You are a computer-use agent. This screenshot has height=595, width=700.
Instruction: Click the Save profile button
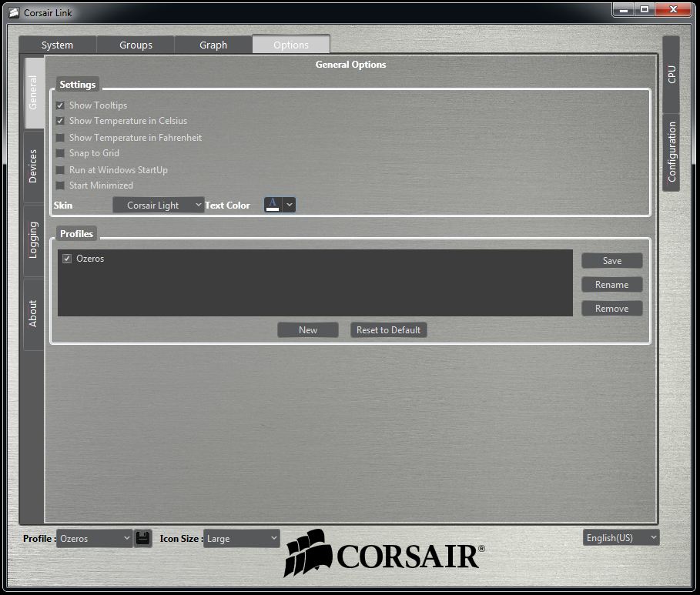click(612, 261)
